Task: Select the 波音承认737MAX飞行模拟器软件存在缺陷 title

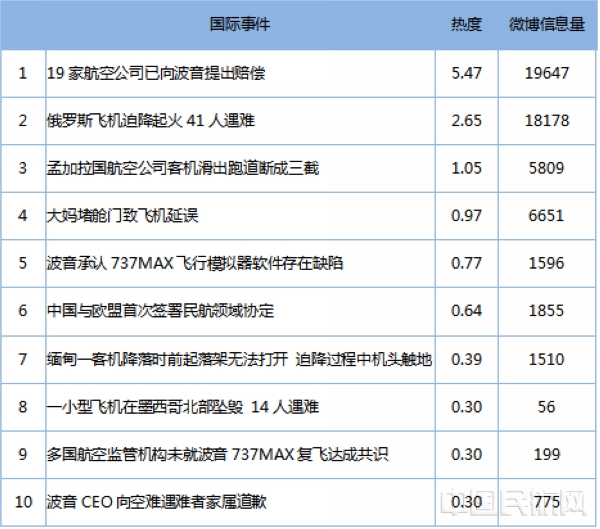Action: 195,263
